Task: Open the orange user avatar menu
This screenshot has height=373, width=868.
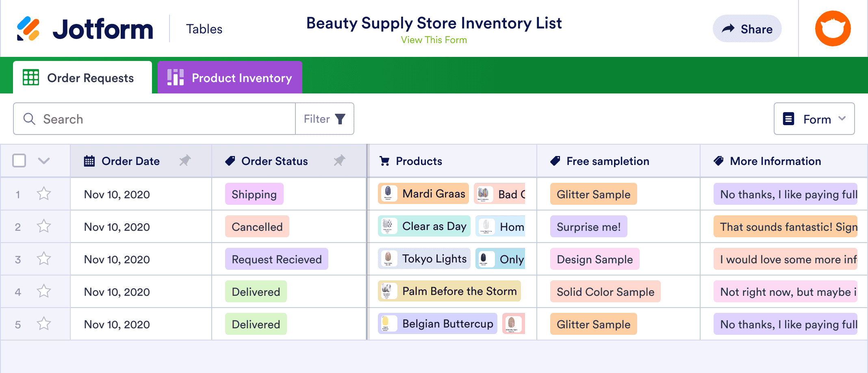Action: pyautogui.click(x=833, y=28)
